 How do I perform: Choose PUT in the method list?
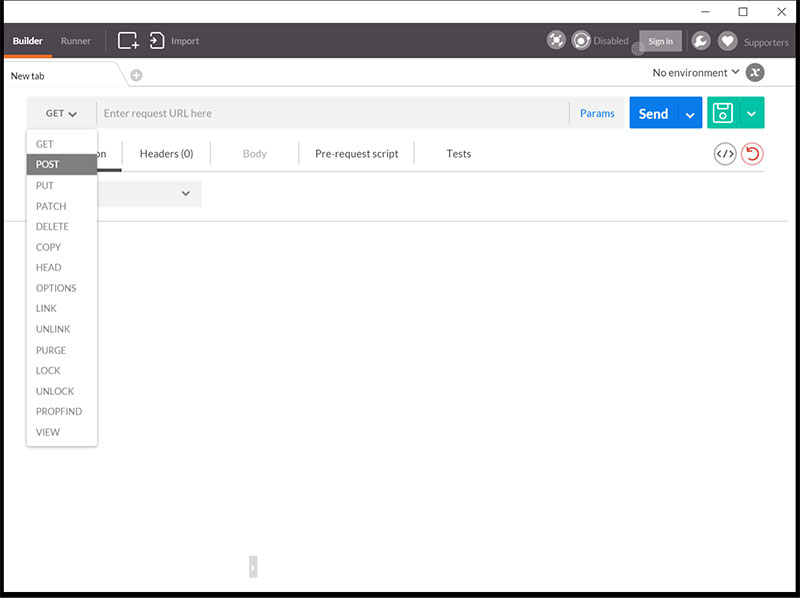click(x=62, y=185)
